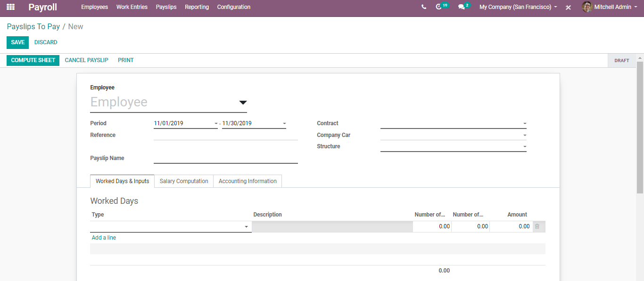Click the Payslip Name input field

(x=226, y=158)
